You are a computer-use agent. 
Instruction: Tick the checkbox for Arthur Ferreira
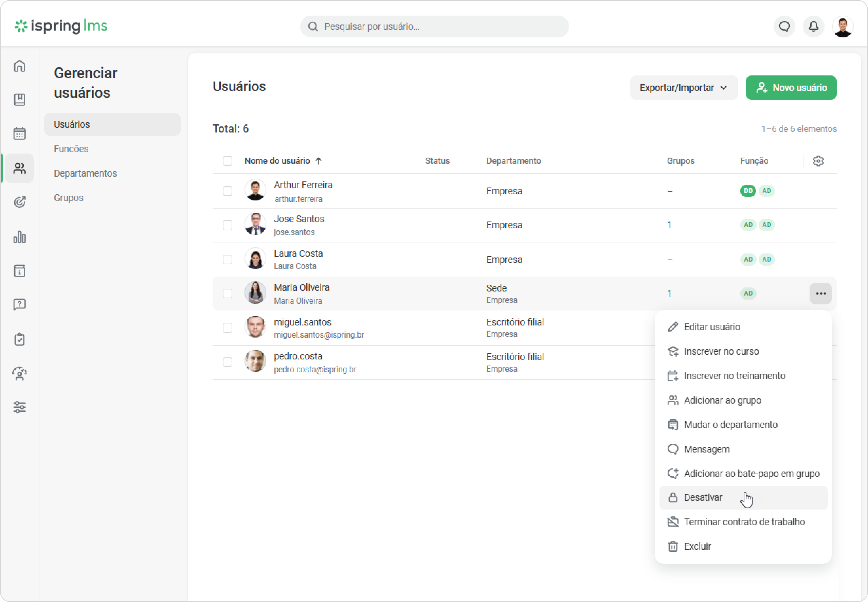[228, 191]
